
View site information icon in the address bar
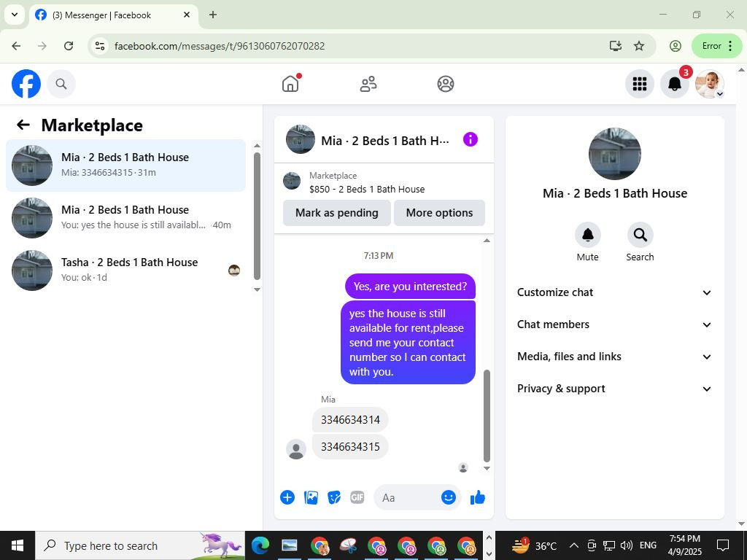tap(99, 46)
